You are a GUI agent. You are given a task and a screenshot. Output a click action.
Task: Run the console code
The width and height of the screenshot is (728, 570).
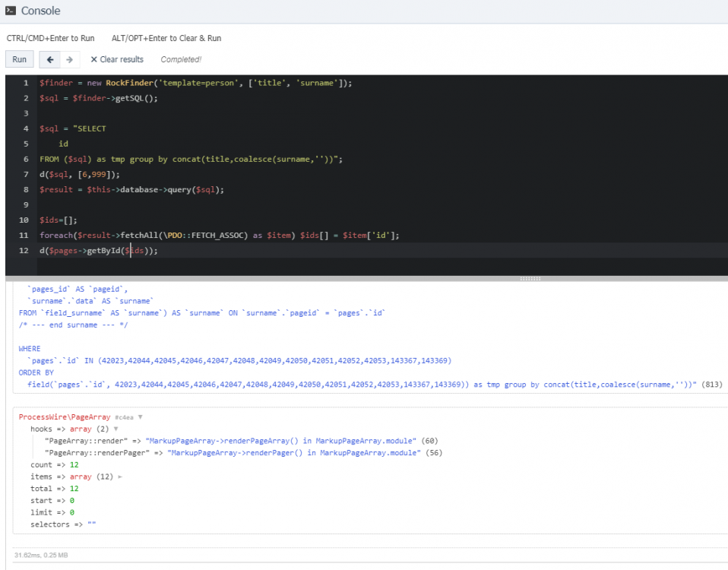pos(19,59)
